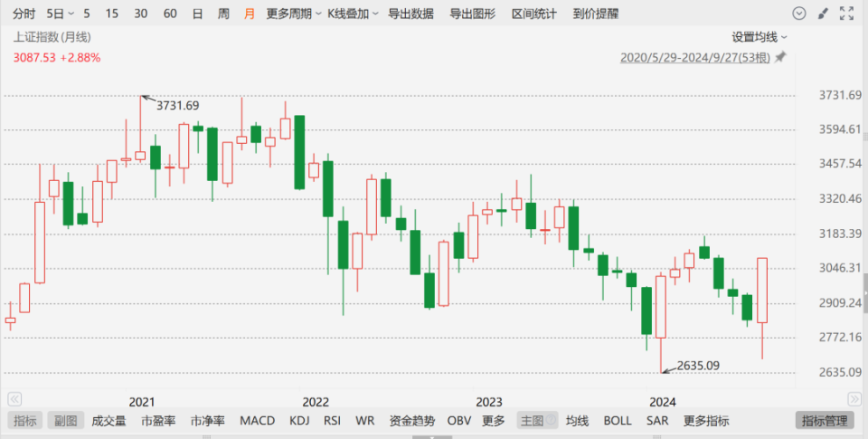Click the 3046.31 price axis value

(x=840, y=268)
